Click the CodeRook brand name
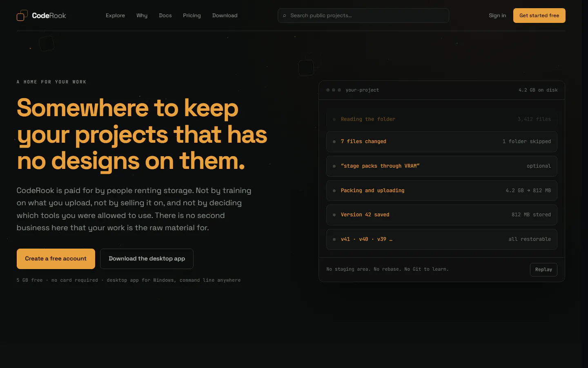The width and height of the screenshot is (588, 368). click(49, 16)
